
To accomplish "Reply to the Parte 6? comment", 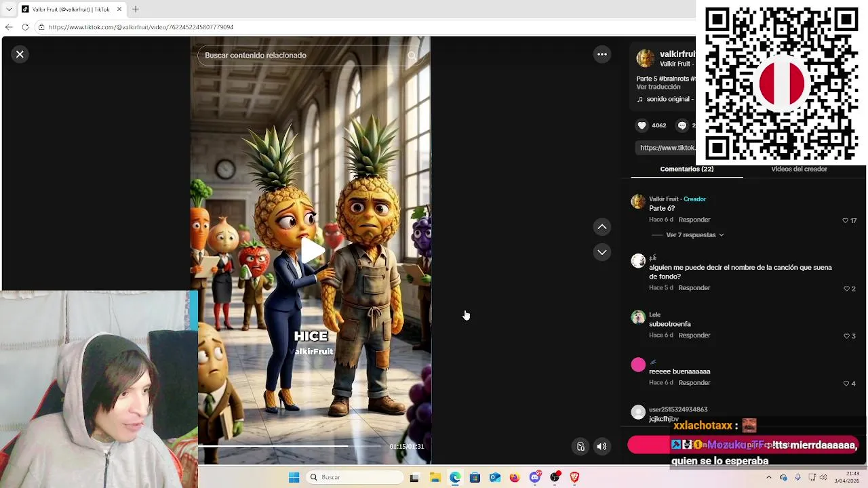I will pyautogui.click(x=694, y=220).
